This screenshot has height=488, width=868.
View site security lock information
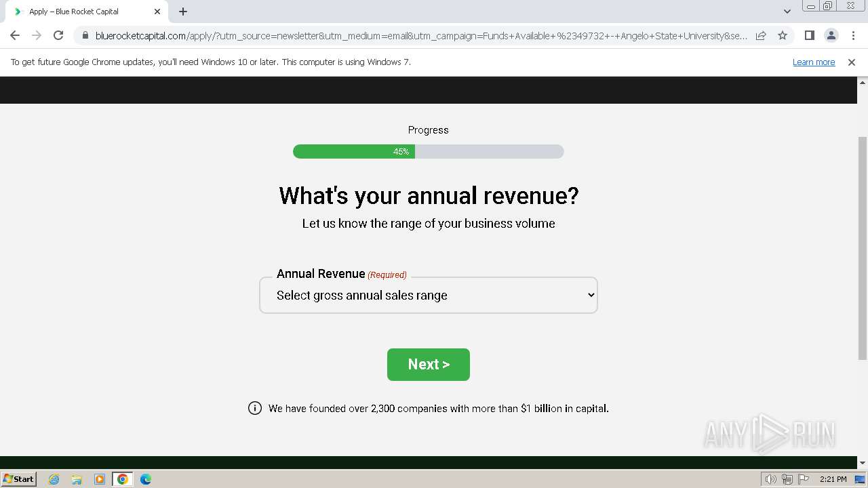85,35
